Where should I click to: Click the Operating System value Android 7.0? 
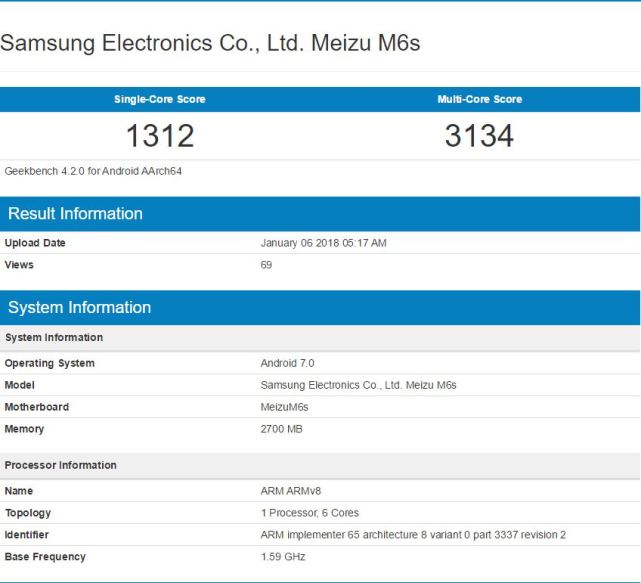287,363
